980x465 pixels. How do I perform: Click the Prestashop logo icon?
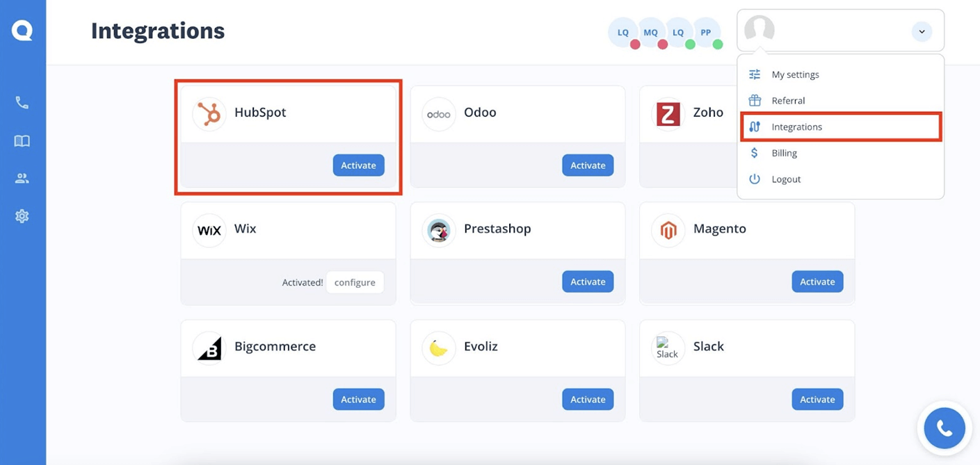439,230
